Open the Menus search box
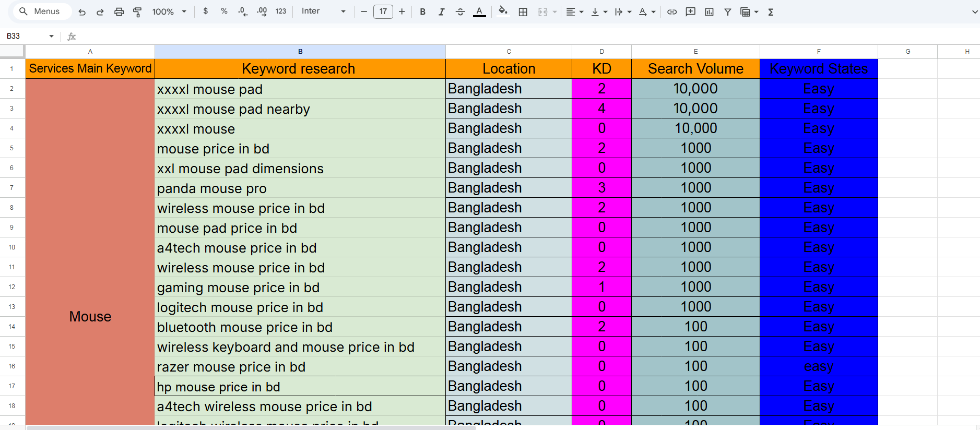Screen dimensions: 980x430 click(42, 11)
